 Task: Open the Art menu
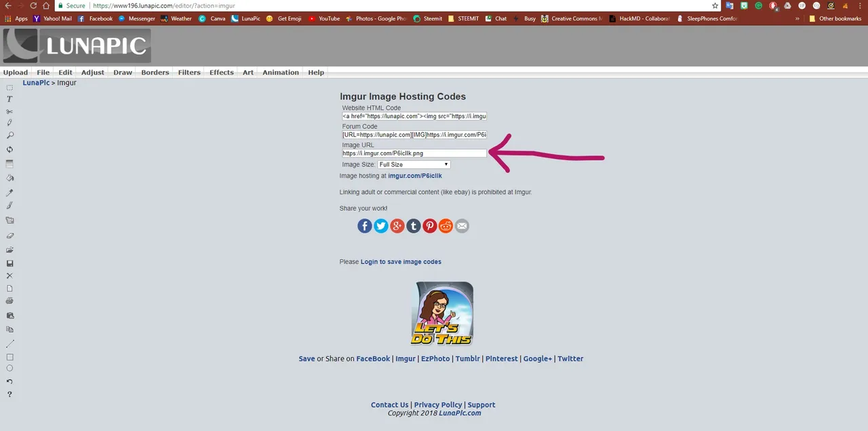[248, 73]
